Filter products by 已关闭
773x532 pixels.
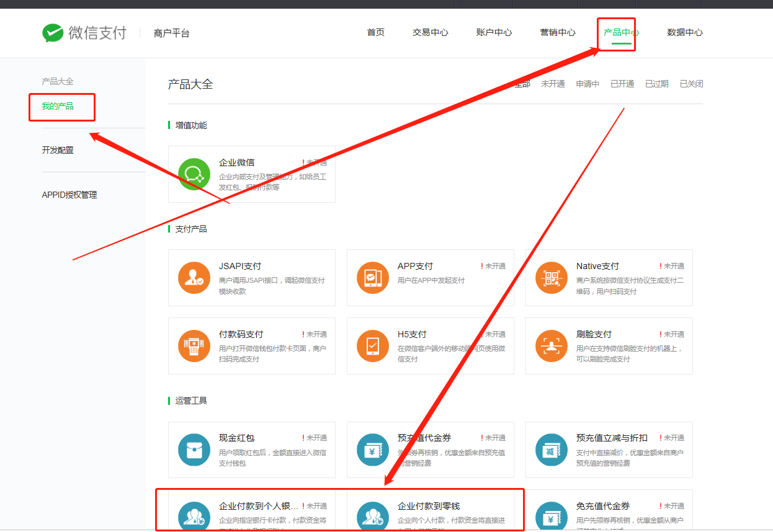[692, 84]
